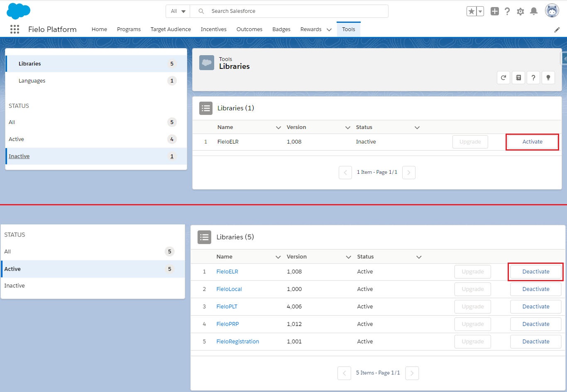
Task: Click the pencil edit navigation icon
Action: point(557,30)
